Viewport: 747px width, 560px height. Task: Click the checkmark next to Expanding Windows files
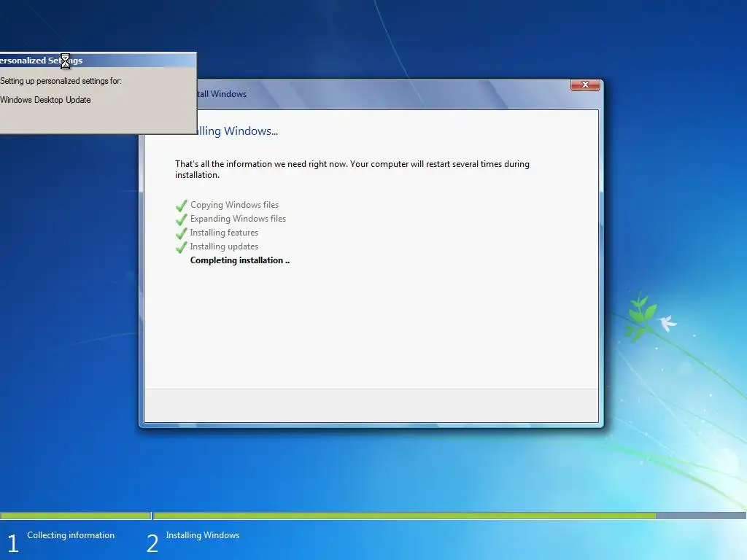click(181, 219)
